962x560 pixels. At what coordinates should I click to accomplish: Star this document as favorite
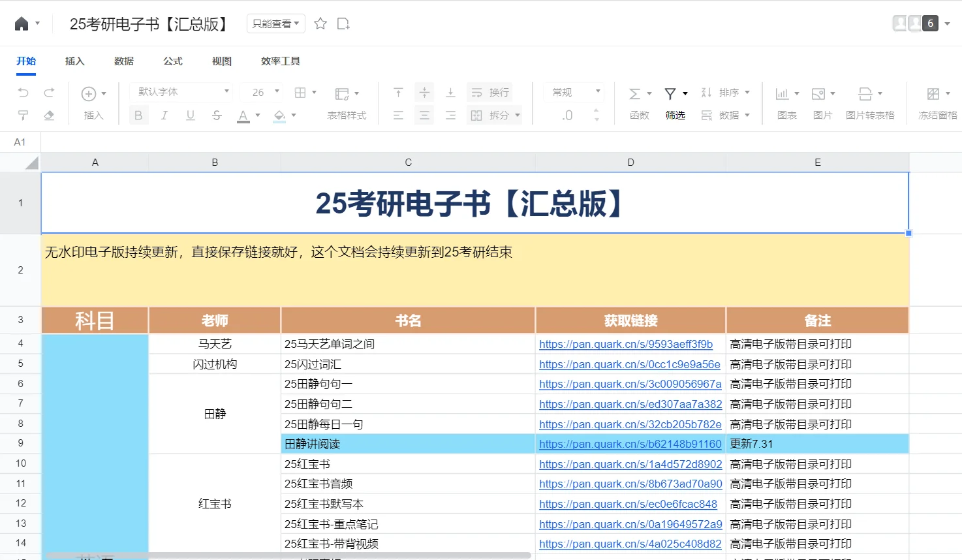[320, 24]
